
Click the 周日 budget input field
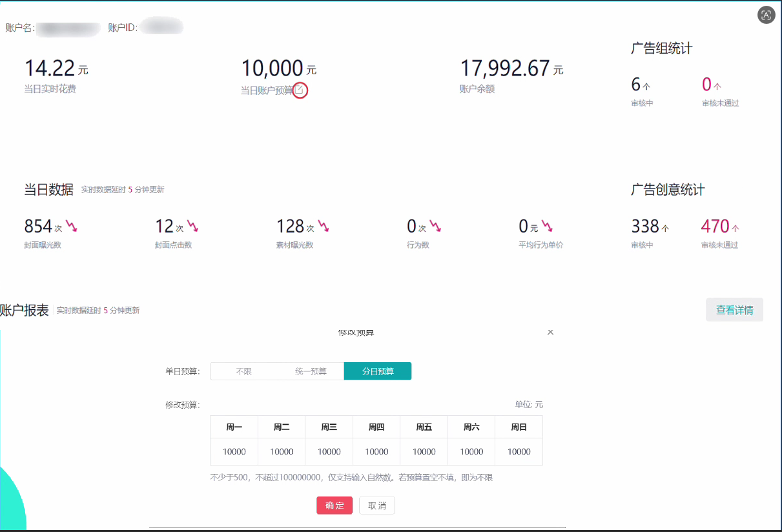pyautogui.click(x=519, y=452)
